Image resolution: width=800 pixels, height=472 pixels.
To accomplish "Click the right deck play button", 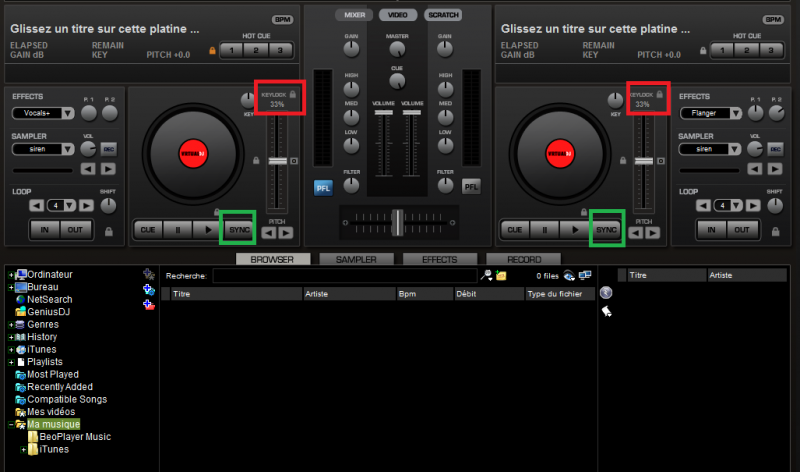I will [574, 230].
